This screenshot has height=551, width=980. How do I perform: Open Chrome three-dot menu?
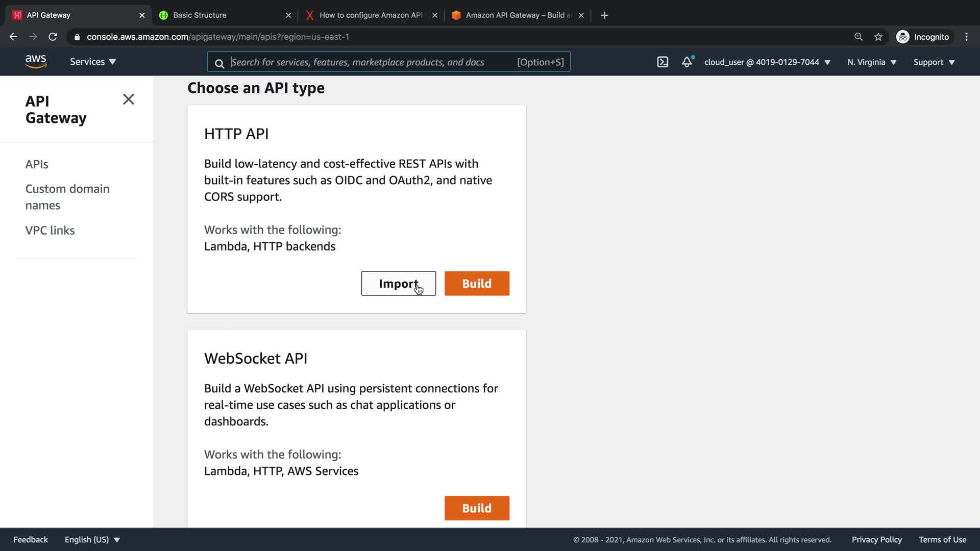(x=966, y=37)
